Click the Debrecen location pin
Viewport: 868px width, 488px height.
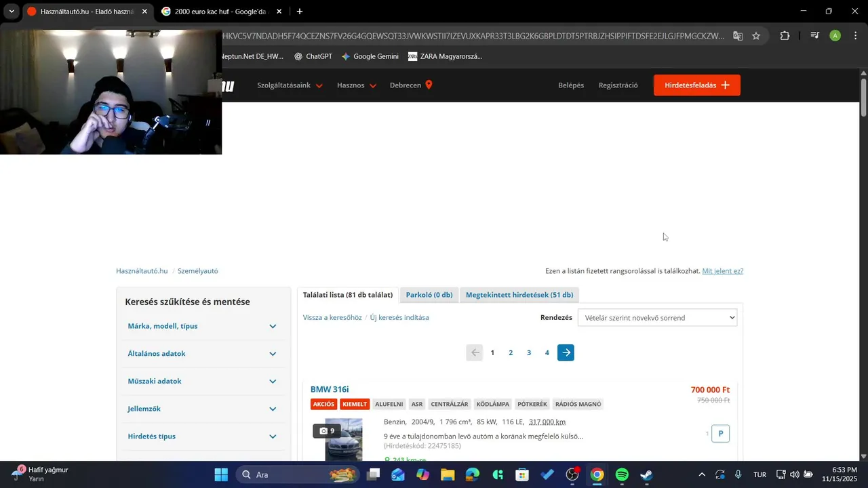click(429, 85)
